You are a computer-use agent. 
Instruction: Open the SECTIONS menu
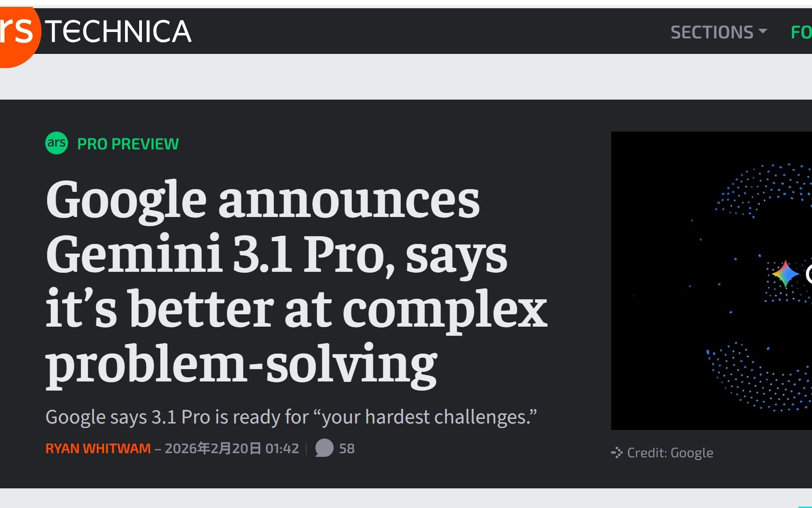pyautogui.click(x=712, y=32)
